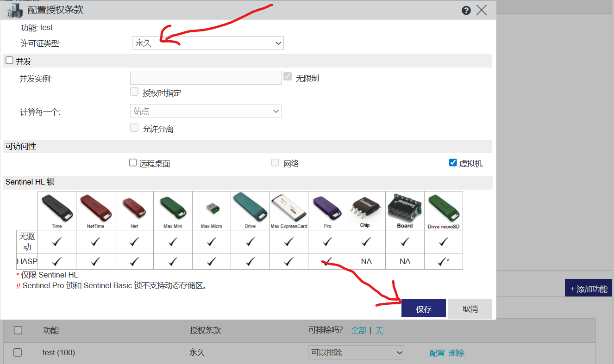Viewport: 614px width, 364px height.
Task: Toggle the 无限制 checkbox
Action: click(x=288, y=77)
